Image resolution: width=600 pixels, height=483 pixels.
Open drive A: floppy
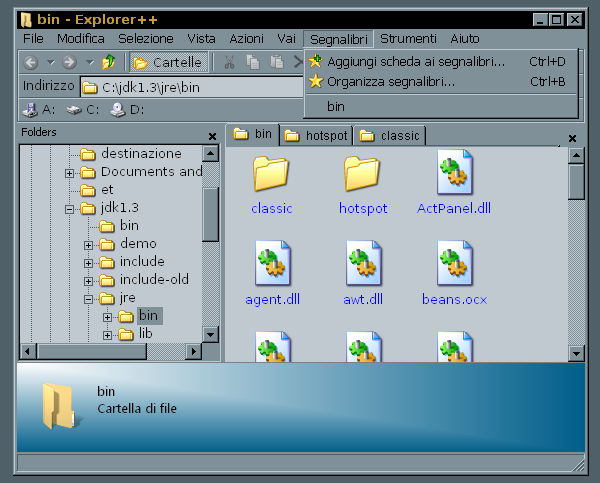pyautogui.click(x=39, y=110)
